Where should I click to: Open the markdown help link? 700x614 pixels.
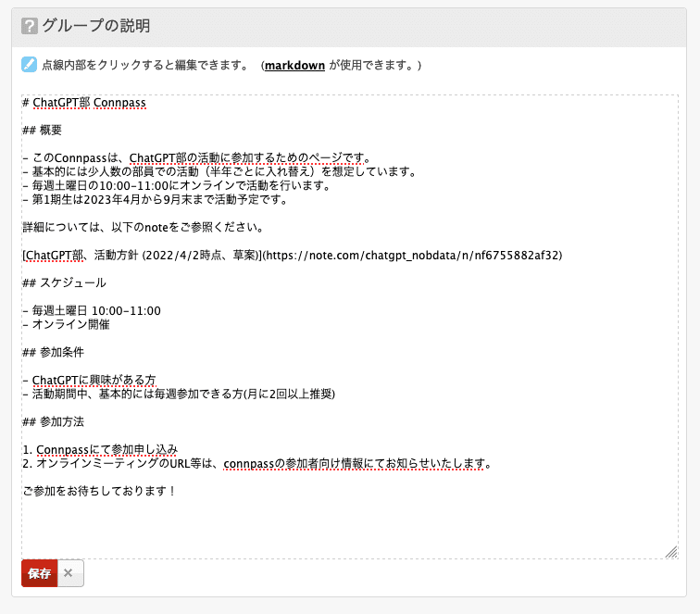pyautogui.click(x=294, y=65)
